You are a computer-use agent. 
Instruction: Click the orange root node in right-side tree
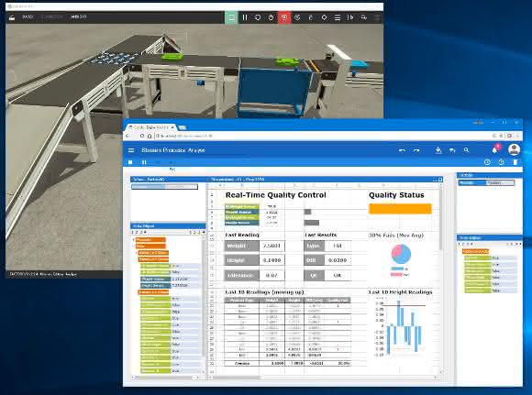pos(475,251)
